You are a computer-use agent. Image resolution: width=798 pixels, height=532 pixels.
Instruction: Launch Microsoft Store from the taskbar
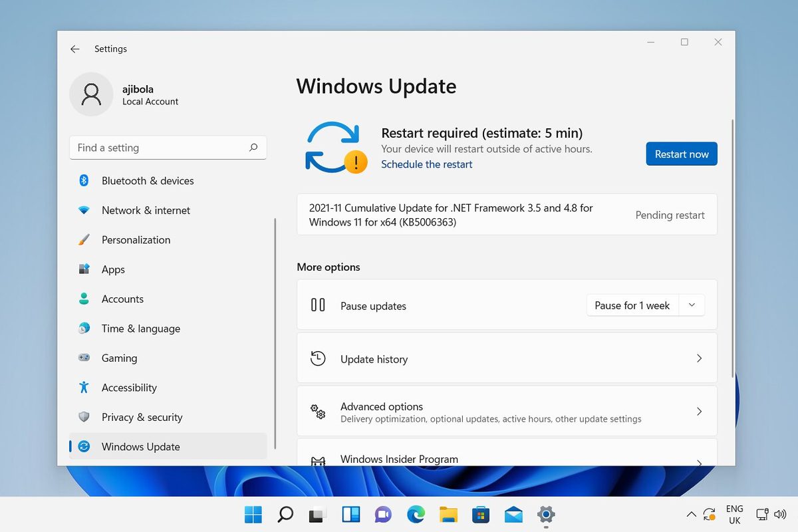click(481, 514)
